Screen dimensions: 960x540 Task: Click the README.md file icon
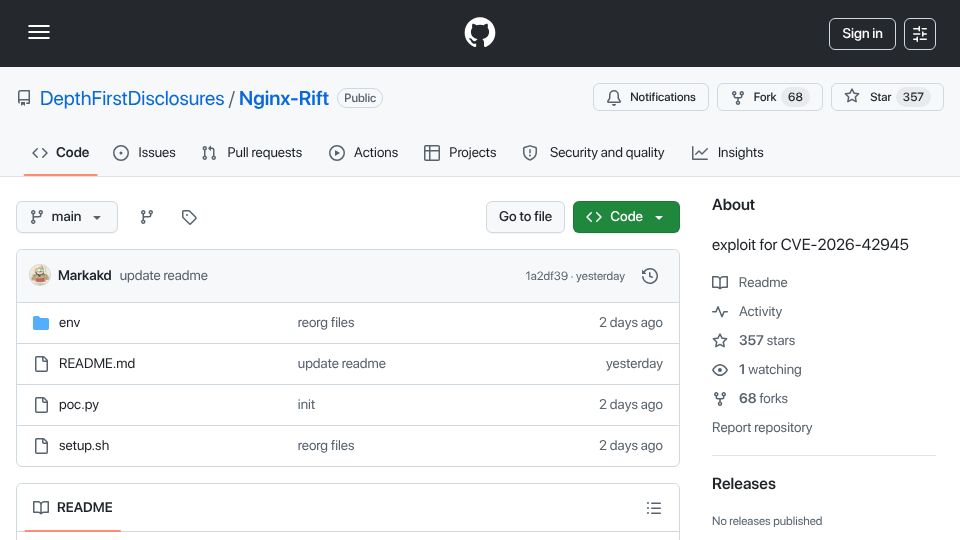41,364
